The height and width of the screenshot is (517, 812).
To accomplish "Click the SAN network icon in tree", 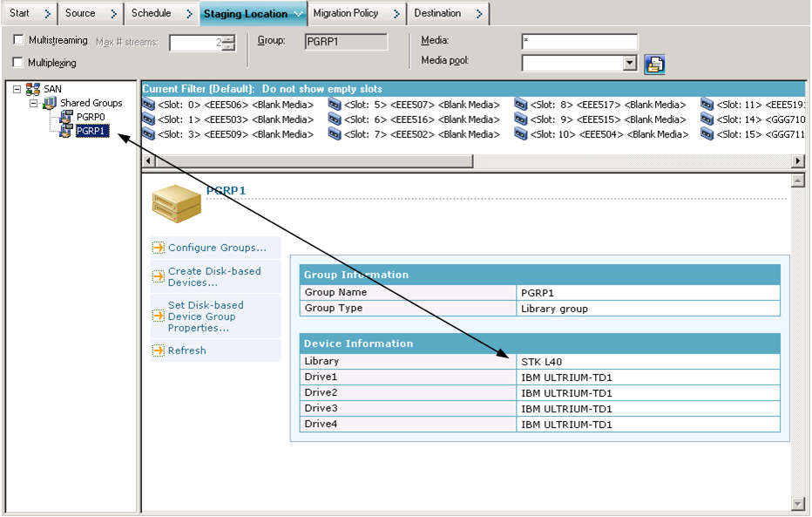I will (x=33, y=89).
